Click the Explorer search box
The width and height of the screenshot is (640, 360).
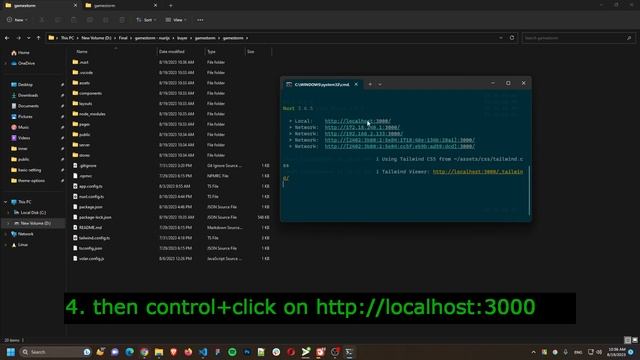tap(577, 38)
